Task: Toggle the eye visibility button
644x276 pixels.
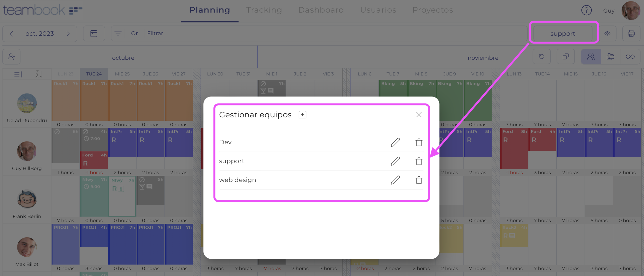Action: 608,33
